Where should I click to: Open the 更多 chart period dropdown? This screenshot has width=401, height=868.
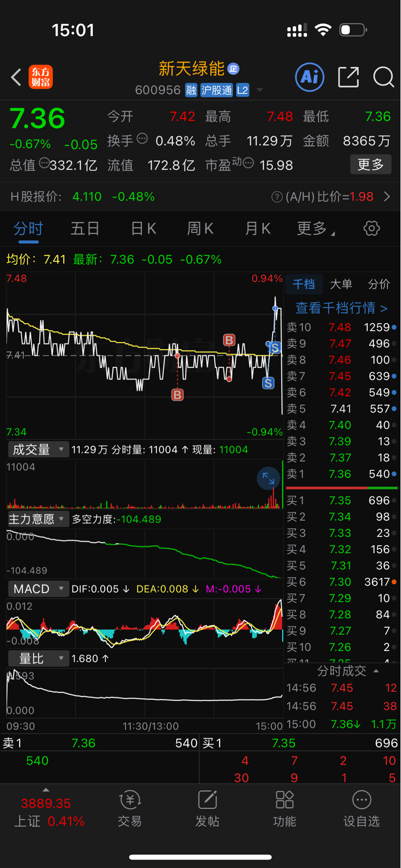click(315, 228)
